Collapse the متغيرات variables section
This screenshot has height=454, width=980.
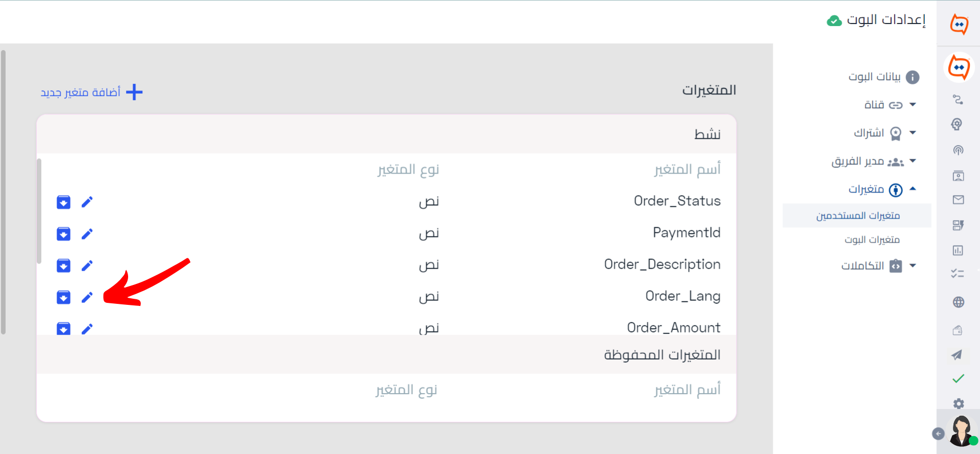coord(883,189)
